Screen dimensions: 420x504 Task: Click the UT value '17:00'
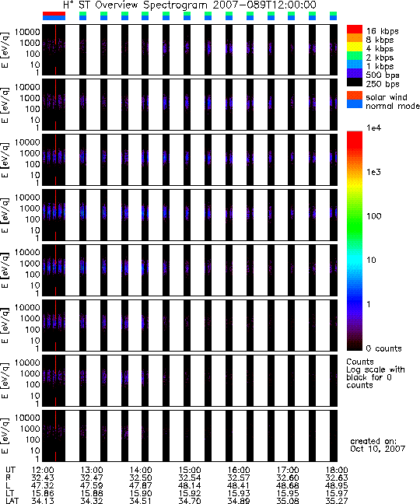(288, 471)
